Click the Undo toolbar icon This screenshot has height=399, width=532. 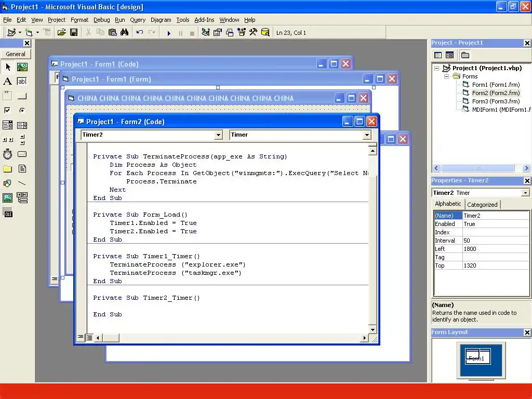coord(139,33)
